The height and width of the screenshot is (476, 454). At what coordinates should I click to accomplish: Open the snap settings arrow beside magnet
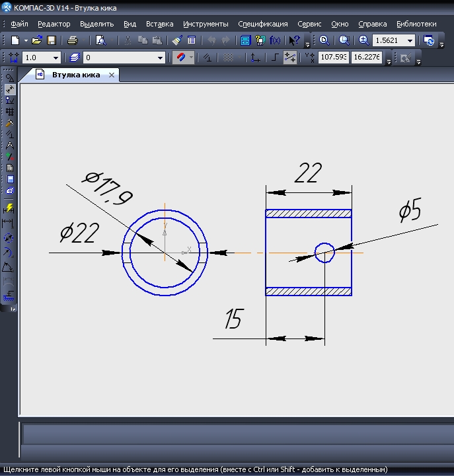point(191,58)
